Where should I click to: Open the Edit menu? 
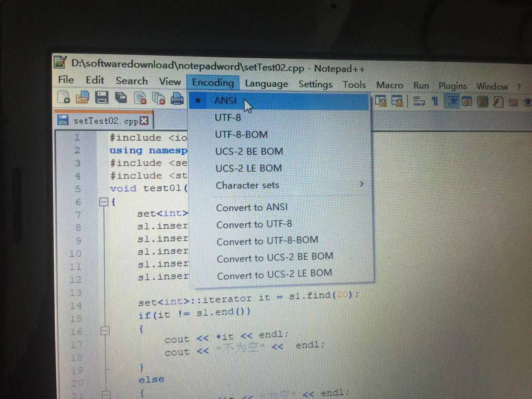[95, 80]
